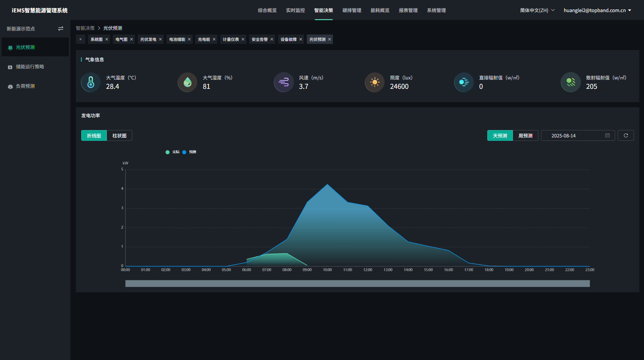Click the 负荷预测 sidebar item
The width and height of the screenshot is (644, 360).
click(x=35, y=86)
